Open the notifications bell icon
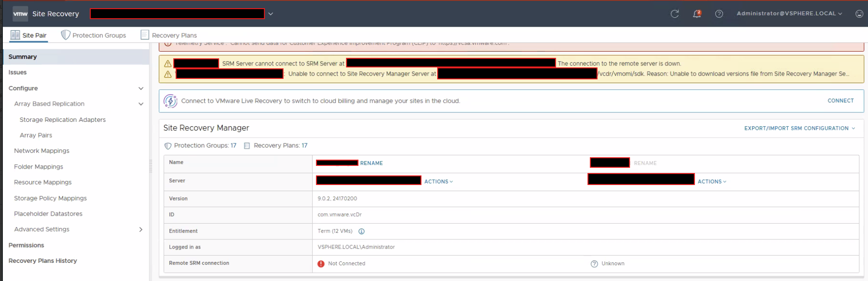The image size is (868, 281). pos(697,14)
